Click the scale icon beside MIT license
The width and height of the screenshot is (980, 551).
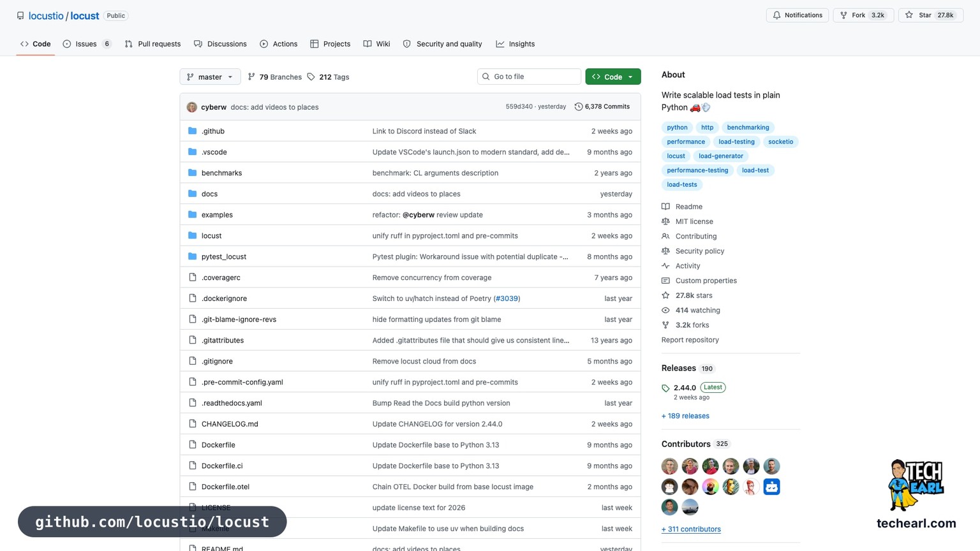tap(665, 221)
